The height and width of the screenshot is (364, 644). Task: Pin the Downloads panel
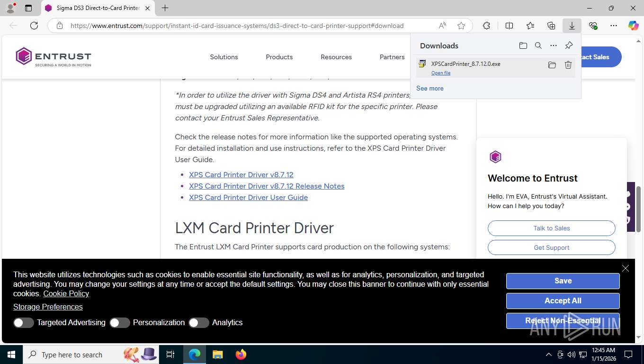tap(569, 45)
